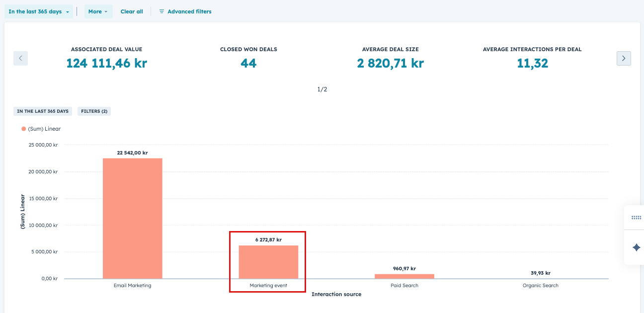Viewport: 644px width, 313px height.
Task: Click the IN THE LAST 365 DAYS chip
Action: tap(42, 111)
